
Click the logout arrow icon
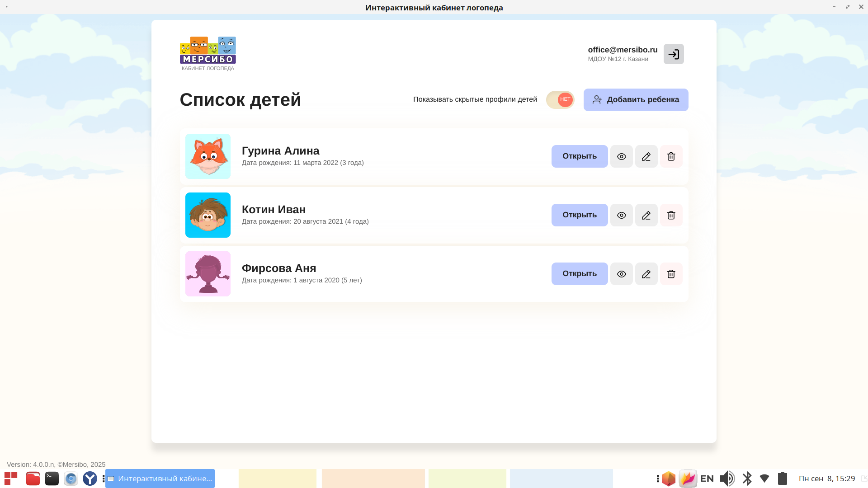coord(674,54)
